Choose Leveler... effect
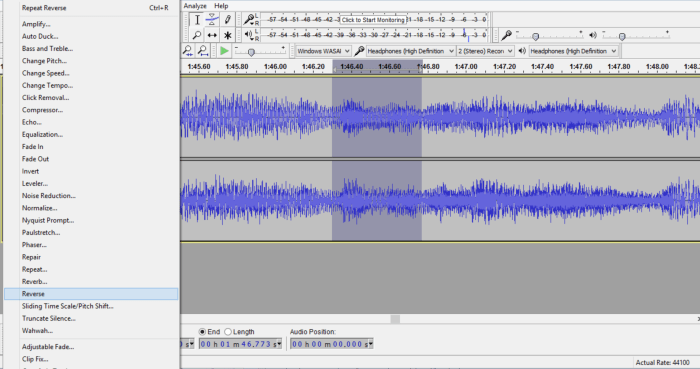 91,183
